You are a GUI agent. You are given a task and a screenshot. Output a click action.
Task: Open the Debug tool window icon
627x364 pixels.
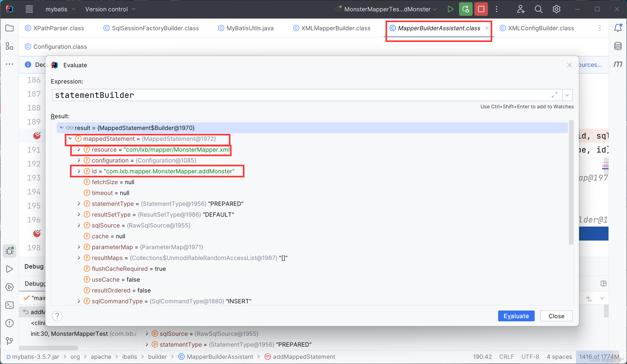pos(9,250)
